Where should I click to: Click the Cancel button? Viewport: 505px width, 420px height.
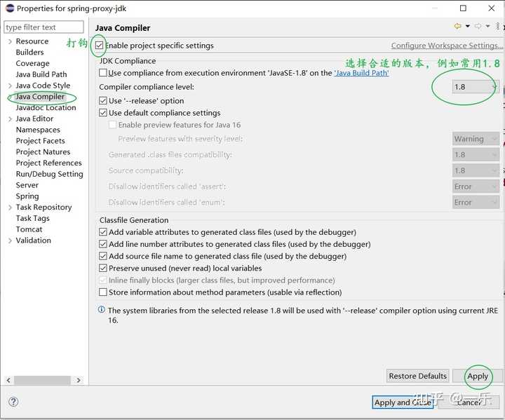click(469, 402)
